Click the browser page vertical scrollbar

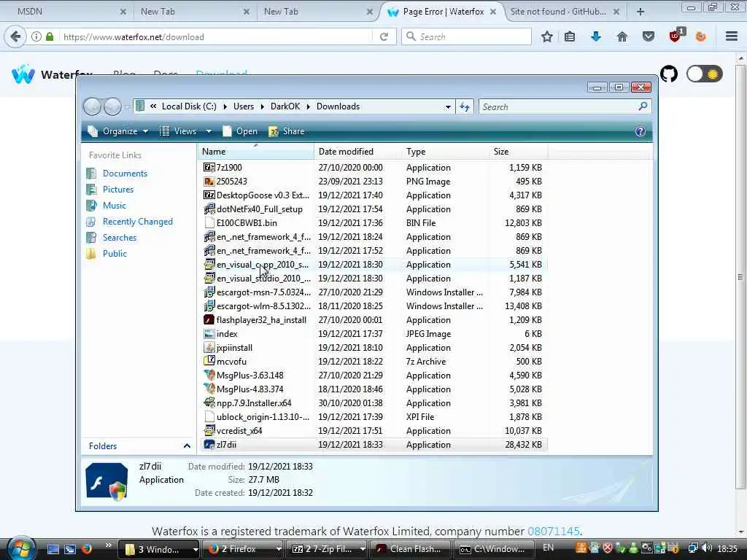click(x=741, y=276)
